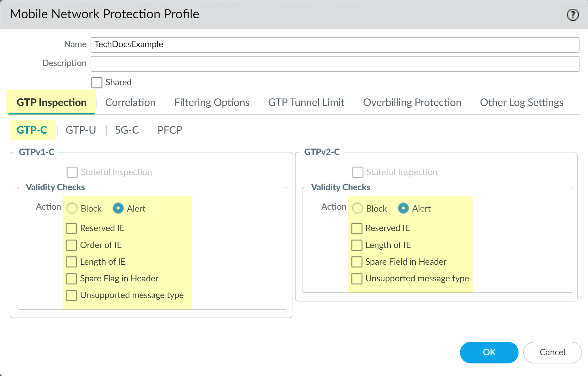Screen dimensions: 588x376
Task: Select Alert action for GTPv2-C validity checks
Action: point(403,208)
